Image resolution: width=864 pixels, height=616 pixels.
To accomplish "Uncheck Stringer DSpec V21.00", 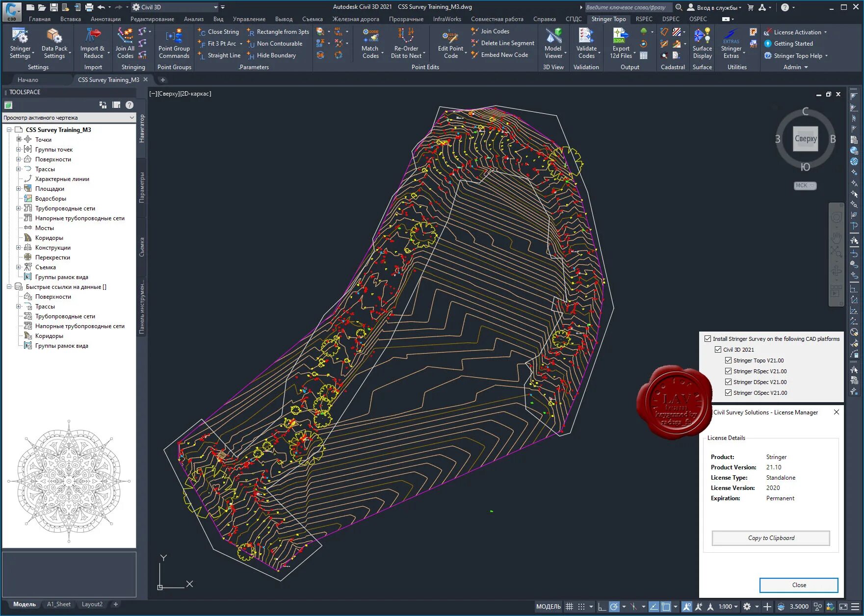I will [729, 382].
